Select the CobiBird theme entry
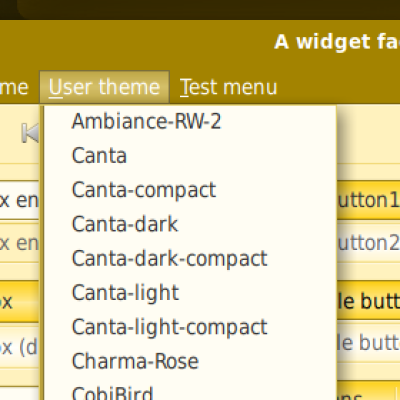This screenshot has height=400, width=400. point(190,391)
